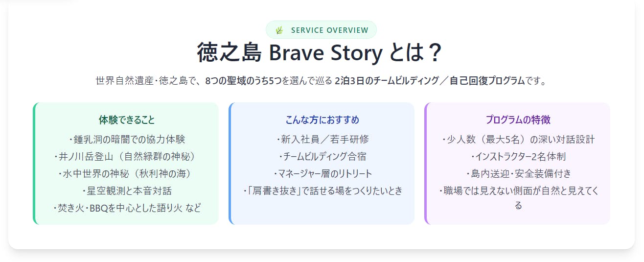This screenshot has width=644, height=262.
Task: Click the 世界自然遺産 subtitle description text
Action: 321,81
